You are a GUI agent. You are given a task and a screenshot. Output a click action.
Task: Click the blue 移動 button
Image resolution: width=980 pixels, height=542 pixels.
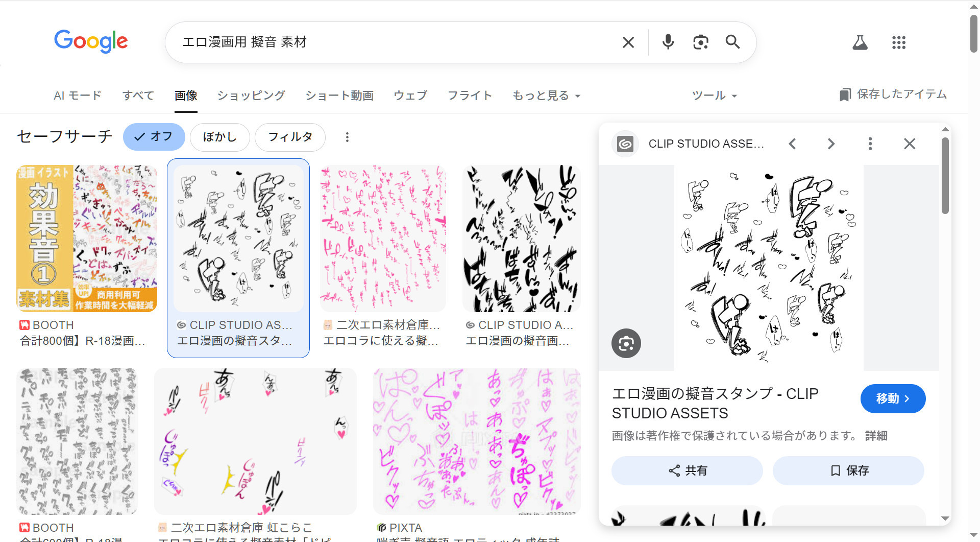tap(893, 398)
